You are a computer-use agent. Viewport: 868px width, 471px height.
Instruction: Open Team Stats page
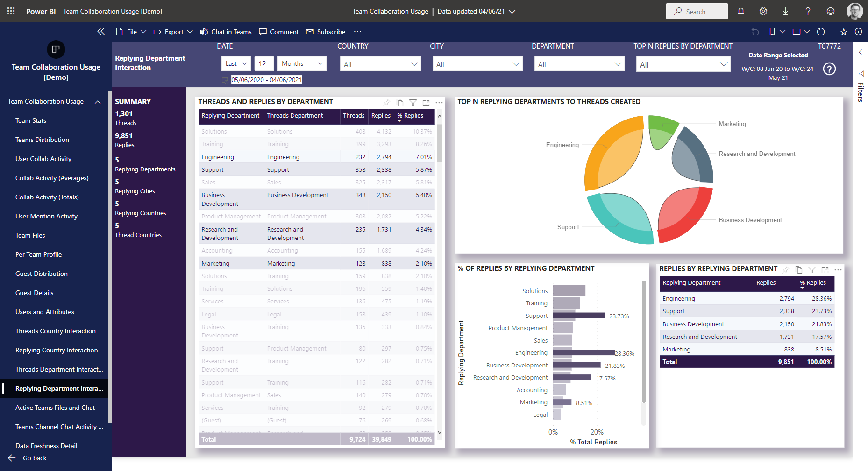(x=31, y=120)
